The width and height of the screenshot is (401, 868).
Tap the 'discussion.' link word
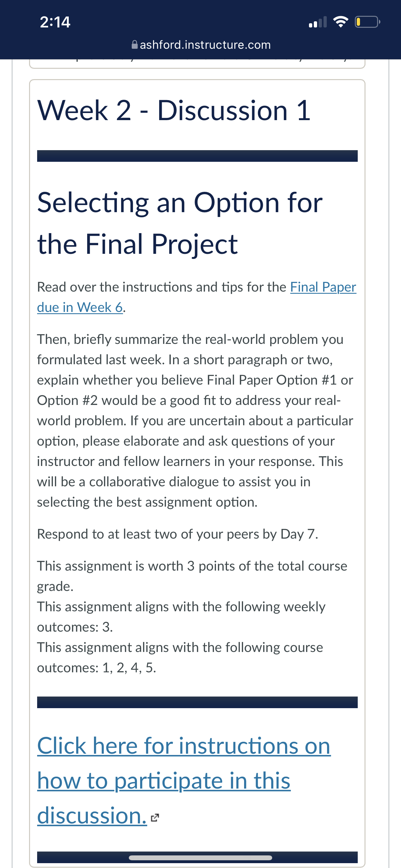pos(92,815)
